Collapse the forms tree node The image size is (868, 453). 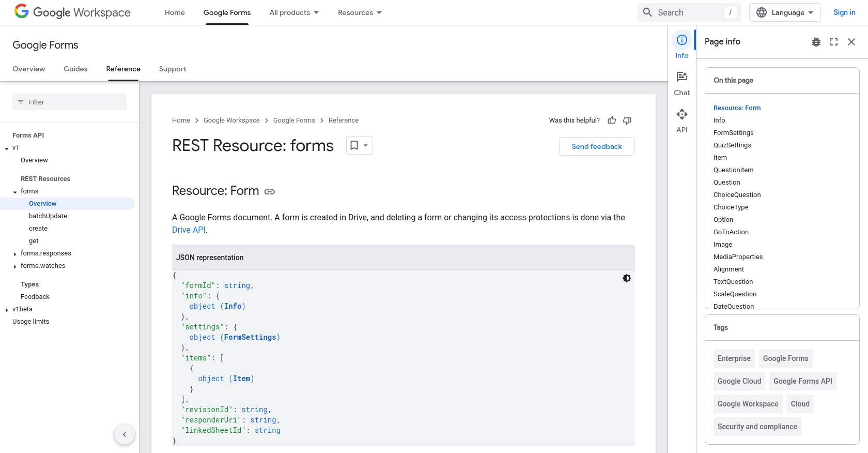pos(15,192)
